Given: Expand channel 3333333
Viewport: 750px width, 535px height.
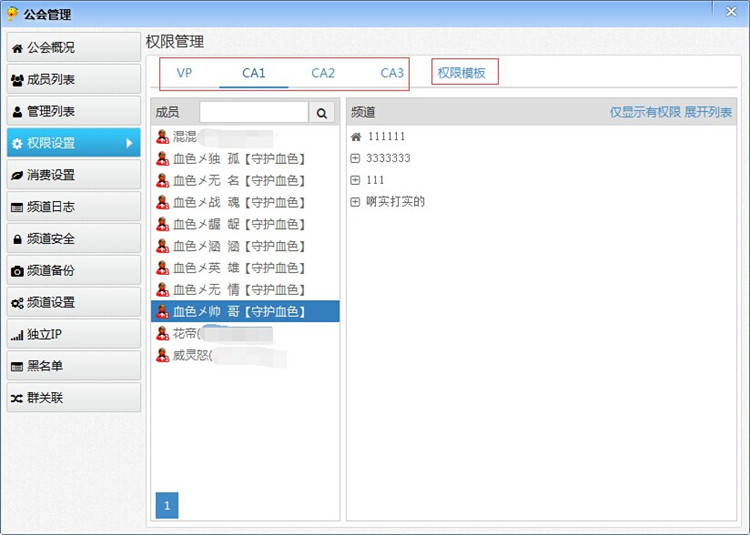Looking at the screenshot, I should click(x=355, y=158).
